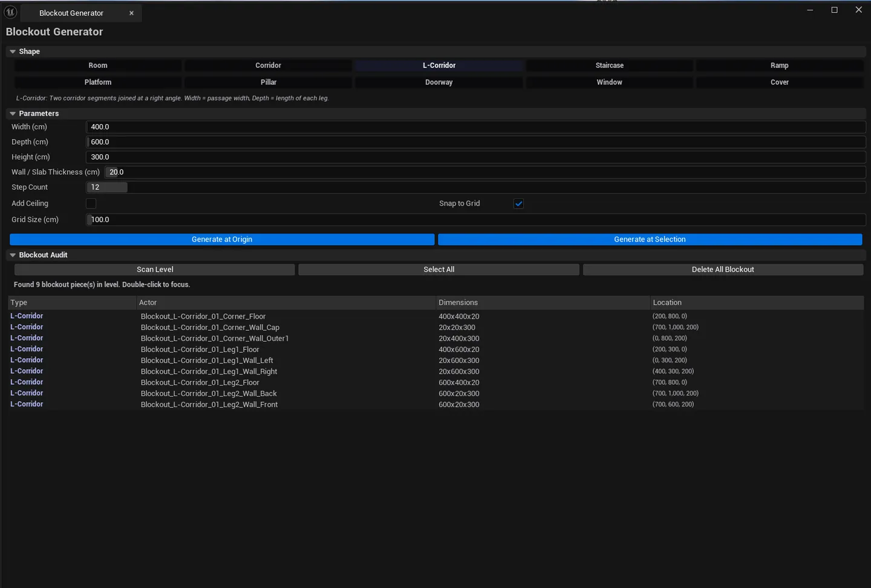Click Generate at Origin button
The width and height of the screenshot is (871, 588).
pos(222,240)
